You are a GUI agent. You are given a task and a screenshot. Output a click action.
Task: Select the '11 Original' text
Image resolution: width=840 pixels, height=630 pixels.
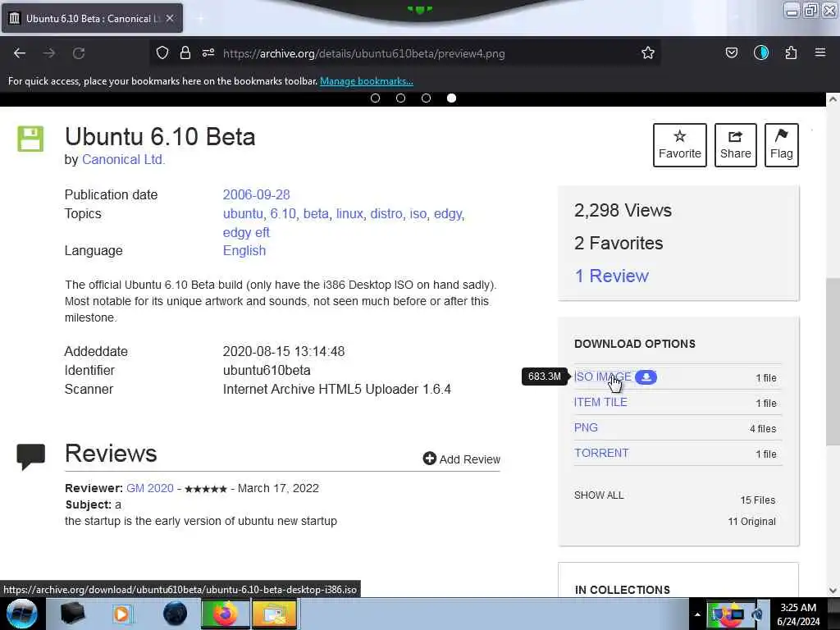(x=751, y=521)
